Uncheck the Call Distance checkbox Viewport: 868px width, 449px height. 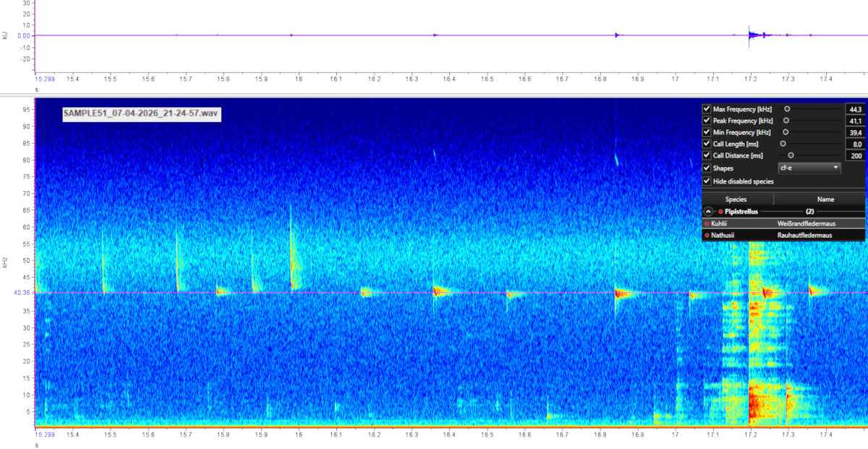point(707,155)
